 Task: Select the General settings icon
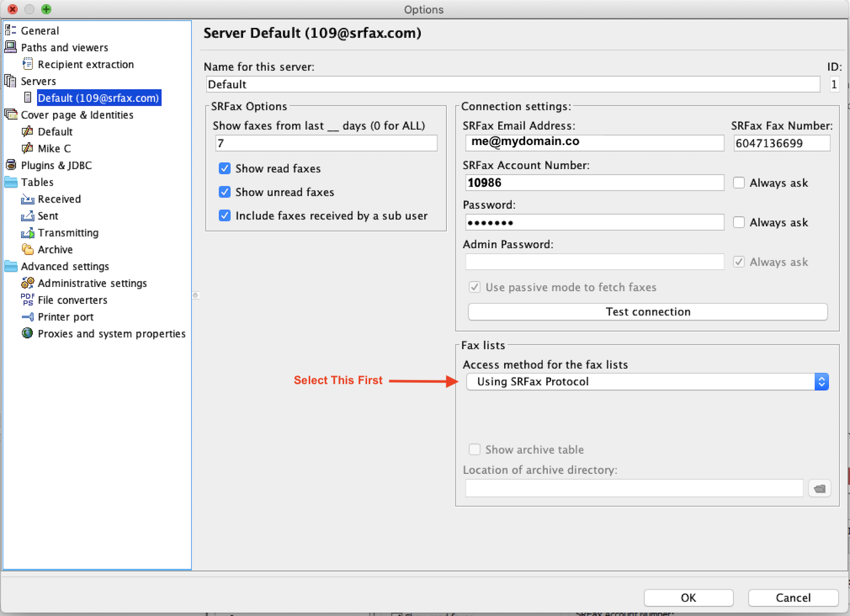(11, 30)
